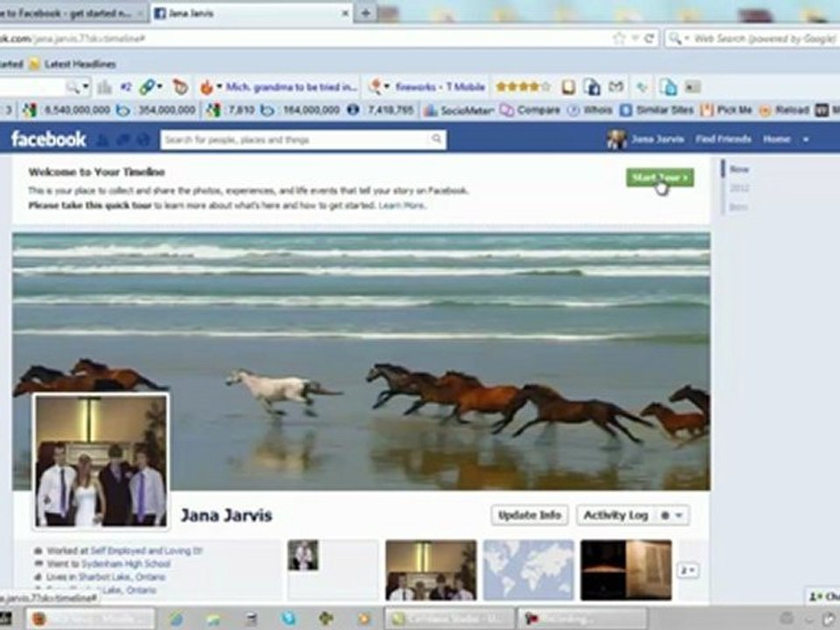
Task: Click the Web Search box
Action: pyautogui.click(x=765, y=38)
